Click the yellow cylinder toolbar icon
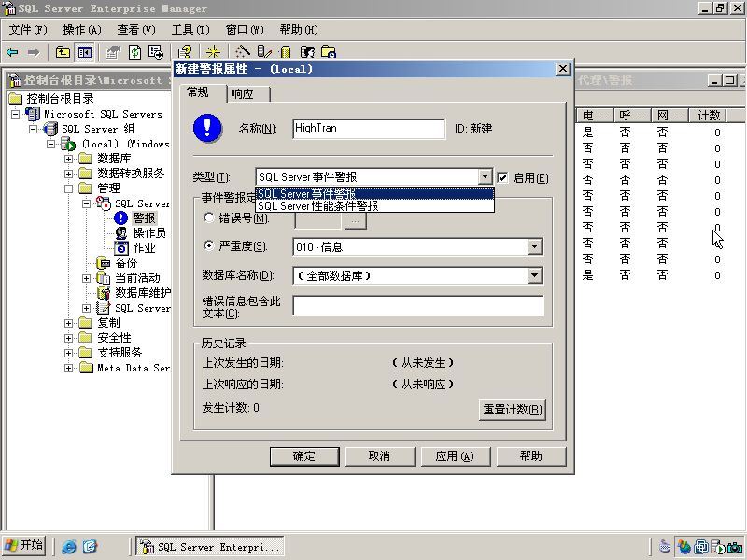The image size is (747, 560). [286, 52]
